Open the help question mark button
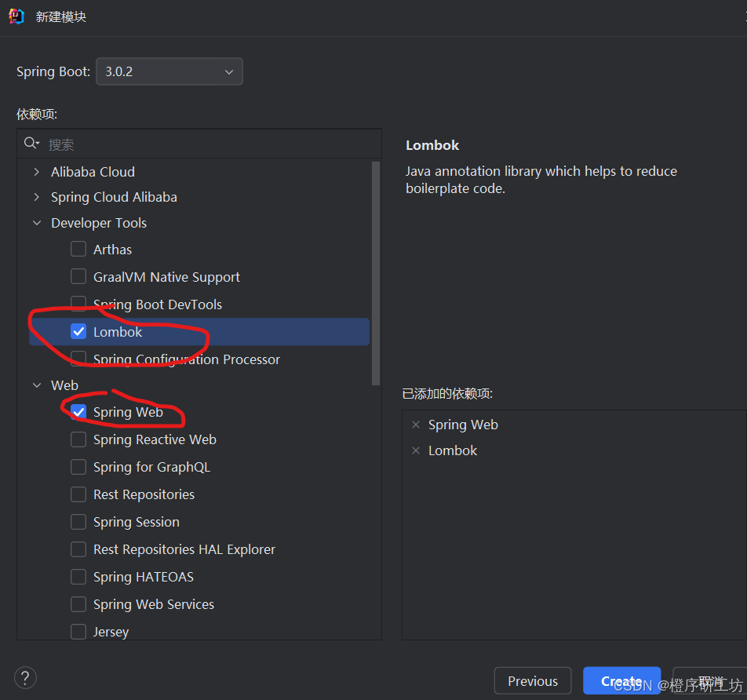The height and width of the screenshot is (700, 747). tap(25, 677)
